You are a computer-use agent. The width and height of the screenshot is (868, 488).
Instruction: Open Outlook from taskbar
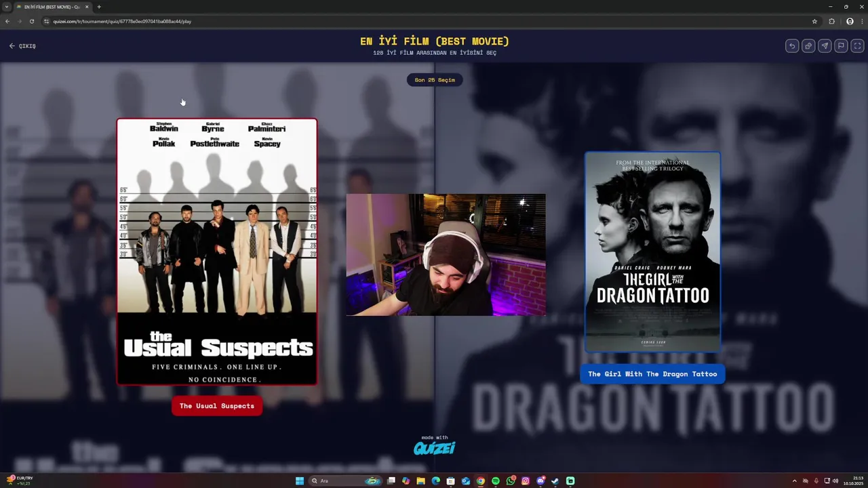click(465, 481)
